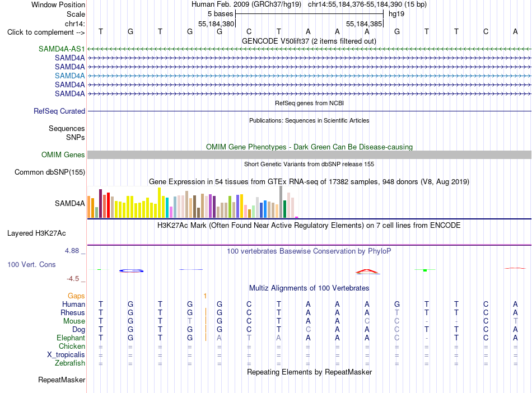The height and width of the screenshot is (393, 532).
Task: Click GENCODE V50lift37 track title
Action: coord(309,41)
